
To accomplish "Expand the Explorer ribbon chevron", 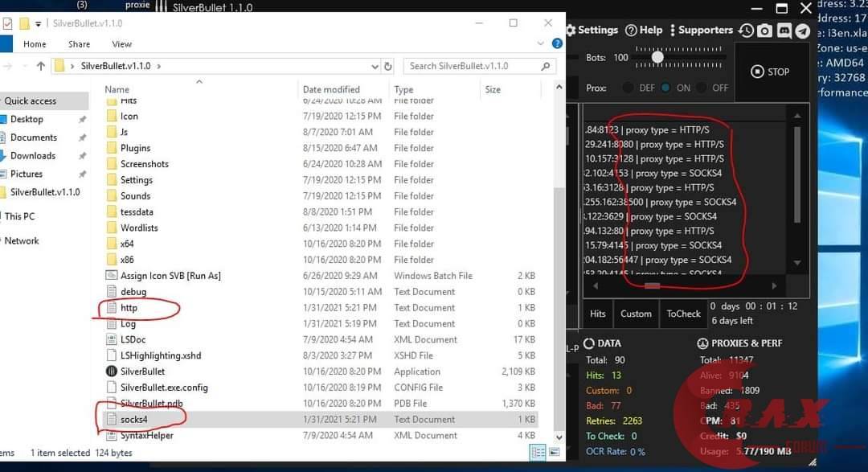I will (540, 43).
